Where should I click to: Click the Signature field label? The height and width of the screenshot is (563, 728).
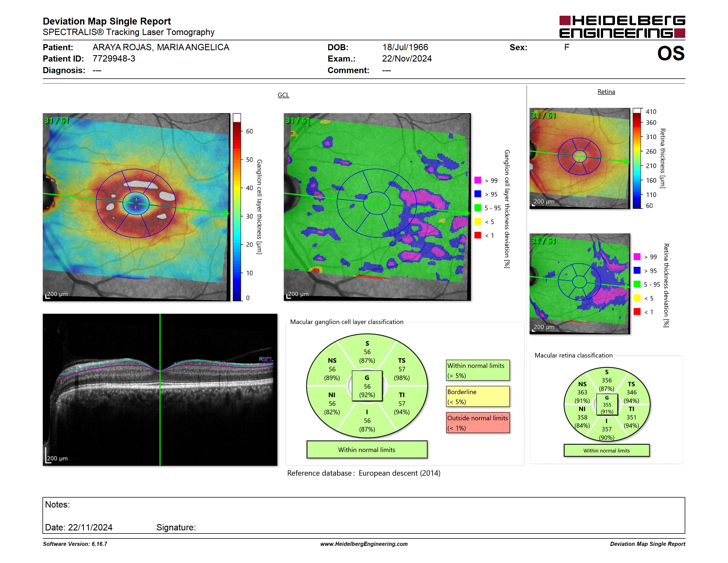(176, 528)
